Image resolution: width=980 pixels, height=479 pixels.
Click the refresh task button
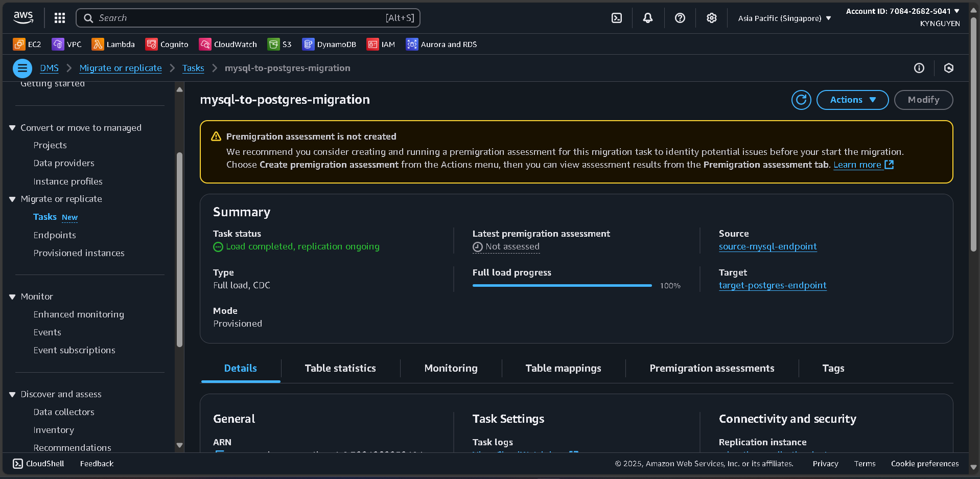(x=801, y=100)
